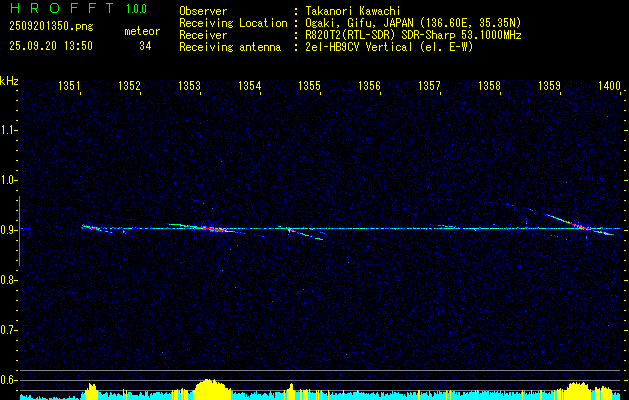Select the 1.0 frequency axis label
Image resolution: width=629 pixels, height=400 pixels.
click(x=9, y=180)
